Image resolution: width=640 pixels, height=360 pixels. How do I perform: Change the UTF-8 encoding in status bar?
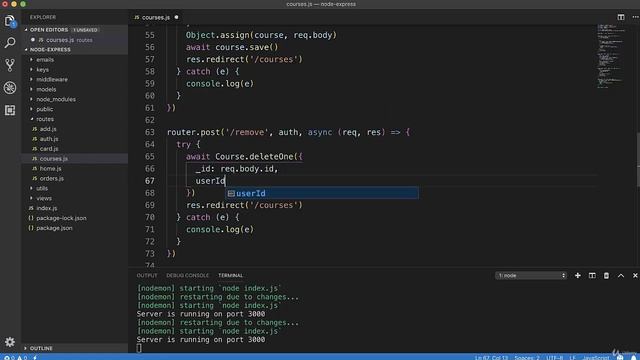(x=554, y=358)
